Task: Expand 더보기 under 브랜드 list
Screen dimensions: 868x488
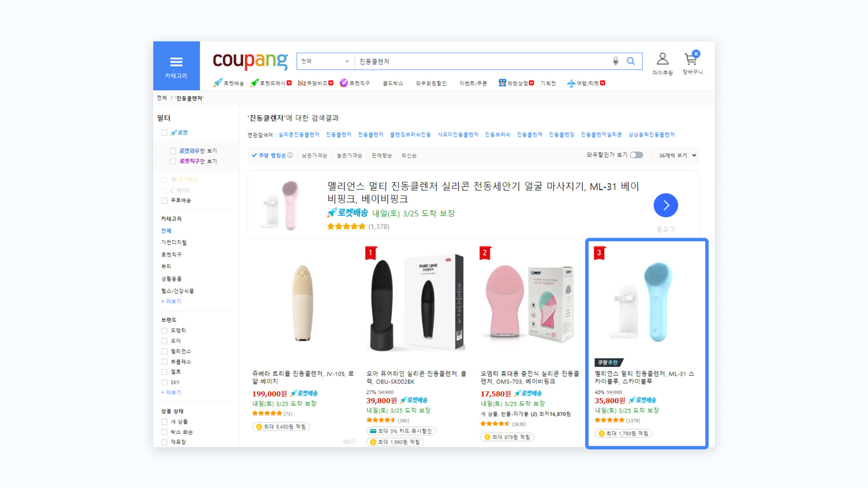Action: [171, 393]
